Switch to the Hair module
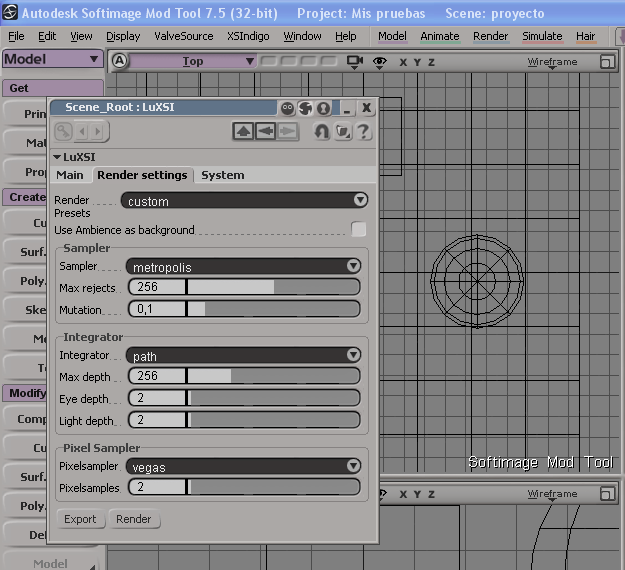625x570 pixels. (x=585, y=36)
